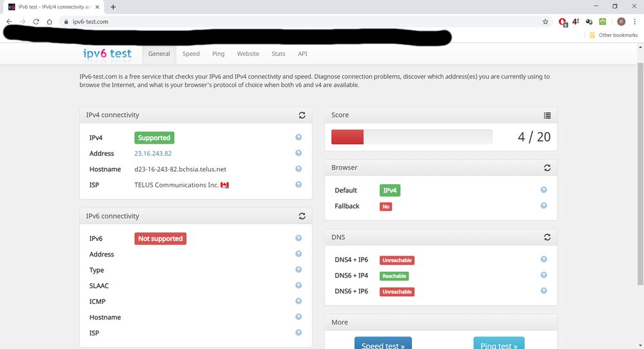The width and height of the screenshot is (644, 349).
Task: Refresh the Browser panel
Action: 547,167
